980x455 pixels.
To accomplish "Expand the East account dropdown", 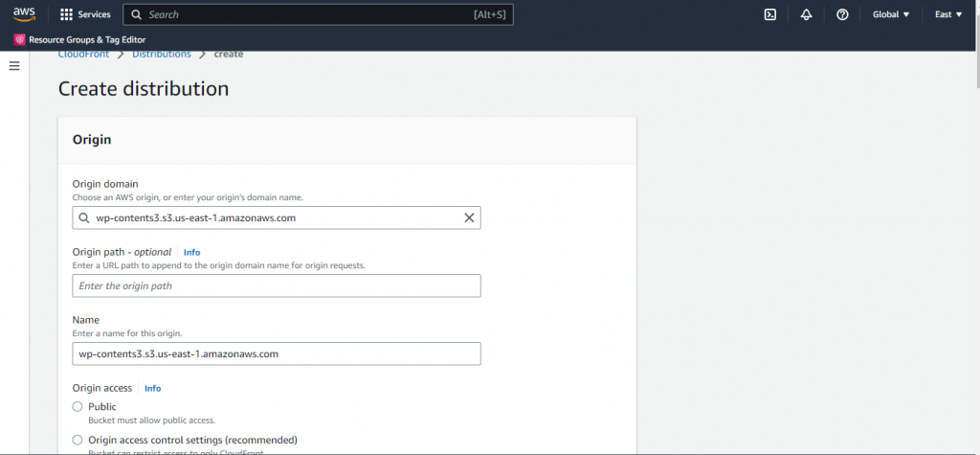I will pos(948,14).
